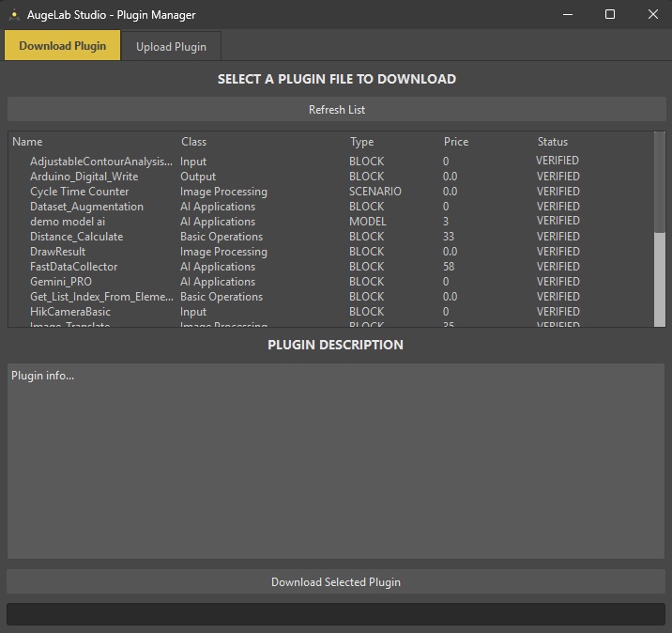This screenshot has height=633, width=672.
Task: Click the AugeLab Studio app icon
Action: pos(14,15)
